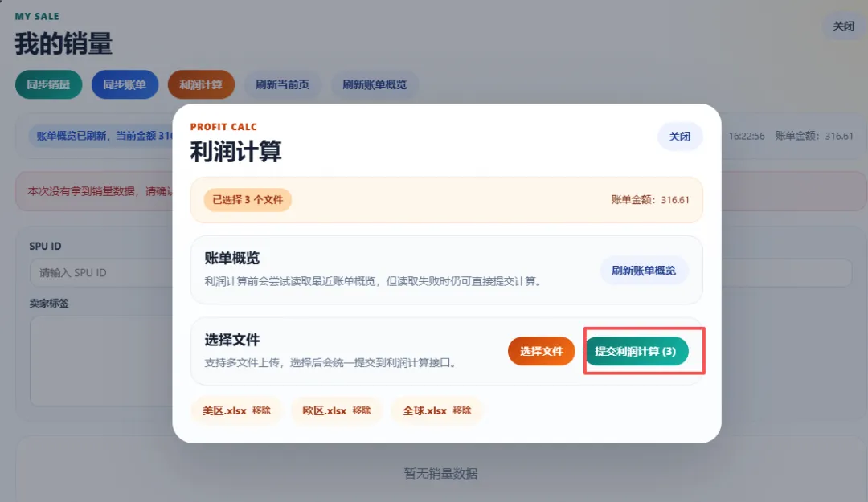This screenshot has width=868, height=502.
Task: Click the 利润计算 dialog title
Action: [235, 151]
